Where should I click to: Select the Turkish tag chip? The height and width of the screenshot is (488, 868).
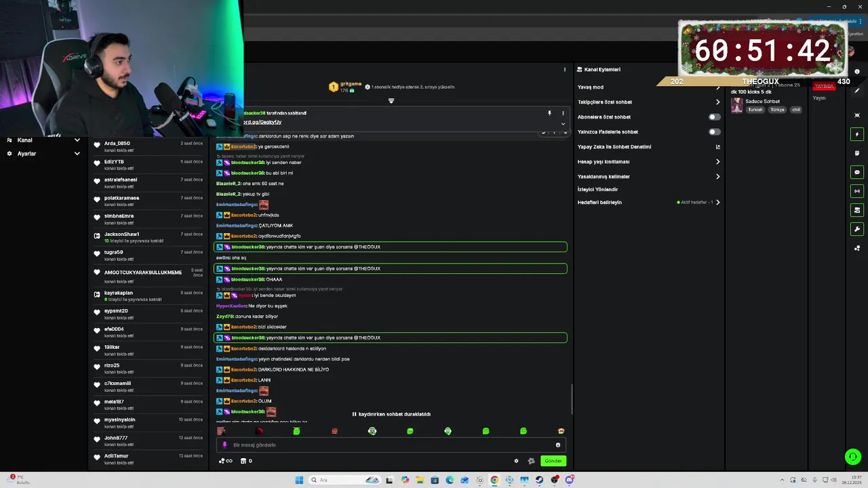click(755, 110)
